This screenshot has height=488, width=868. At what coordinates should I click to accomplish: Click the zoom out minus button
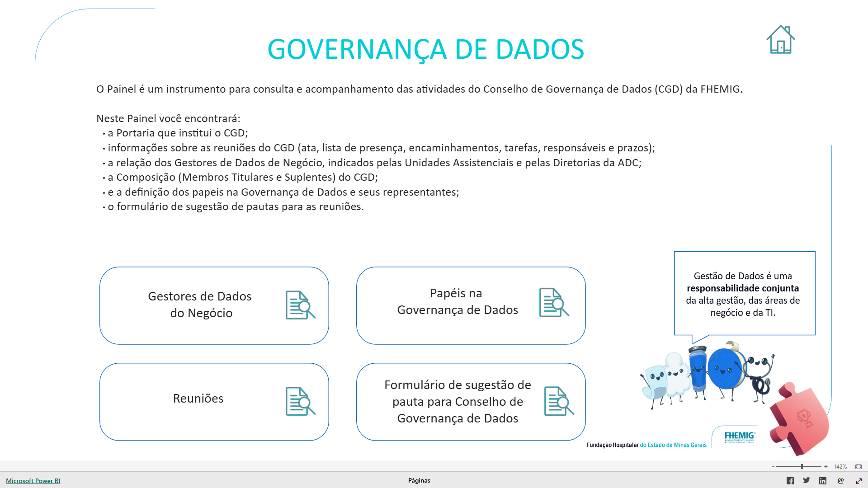[x=773, y=467]
